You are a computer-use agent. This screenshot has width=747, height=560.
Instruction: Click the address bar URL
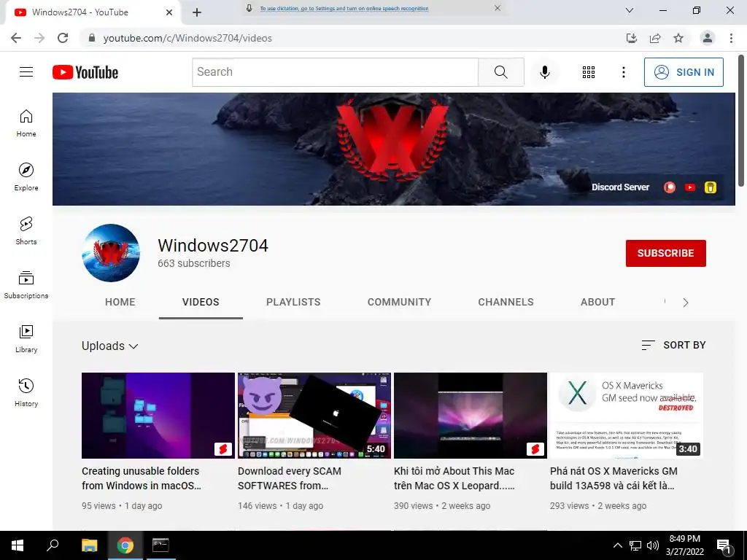point(187,38)
